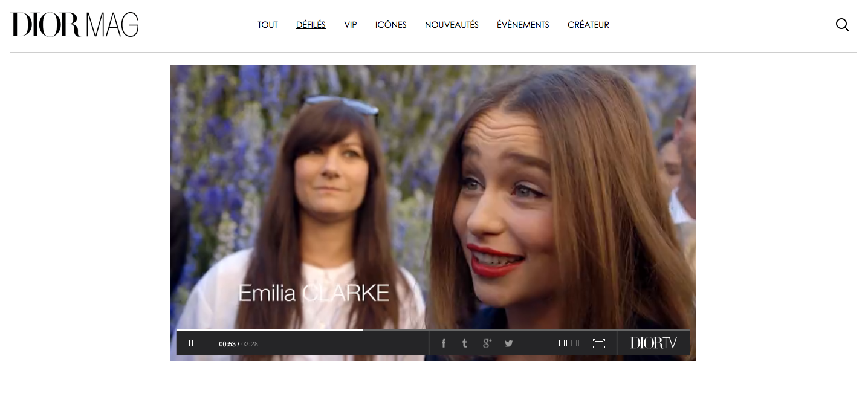Viewport: 868px width, 408px height.
Task: Enter fullscreen video mode
Action: (x=598, y=343)
